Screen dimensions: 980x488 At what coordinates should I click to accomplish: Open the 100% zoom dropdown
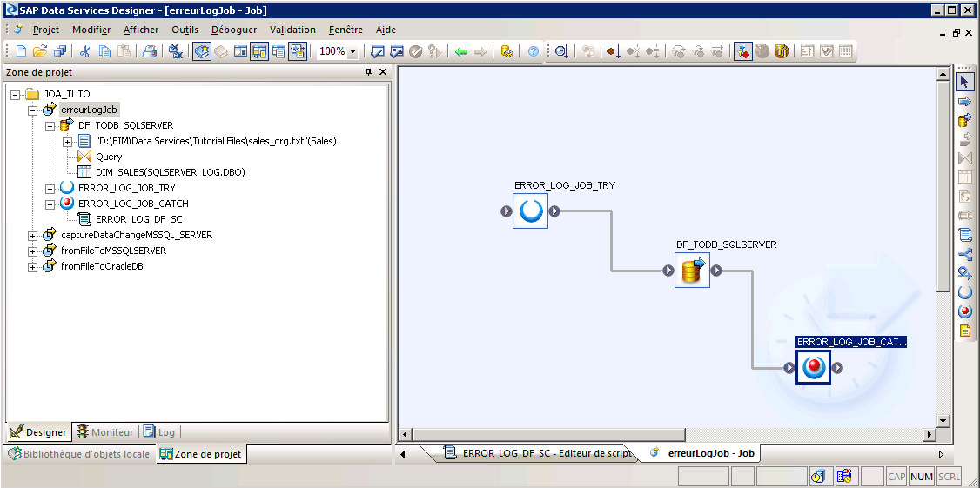(352, 52)
